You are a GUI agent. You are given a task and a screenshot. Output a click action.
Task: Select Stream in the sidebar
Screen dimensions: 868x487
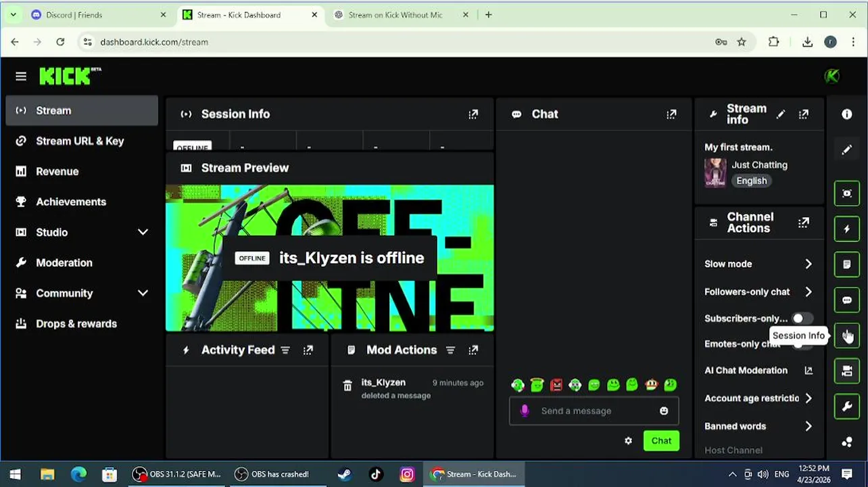click(x=82, y=110)
